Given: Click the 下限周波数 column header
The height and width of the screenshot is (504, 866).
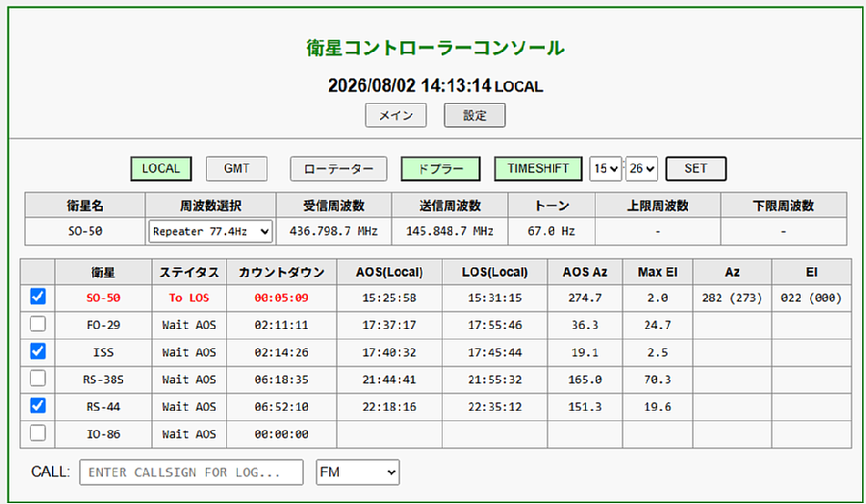Looking at the screenshot, I should [783, 206].
